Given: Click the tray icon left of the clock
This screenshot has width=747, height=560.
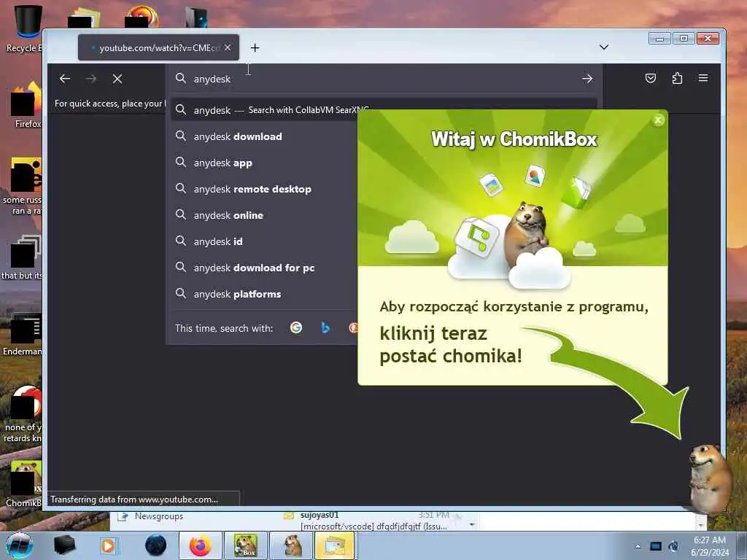Looking at the screenshot, I should 673,546.
